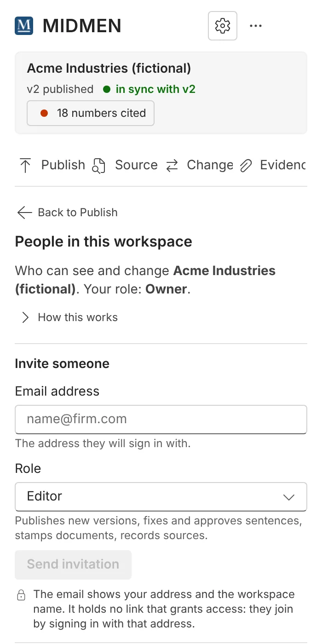
Task: Click the green sync status dot
Action: click(x=107, y=89)
